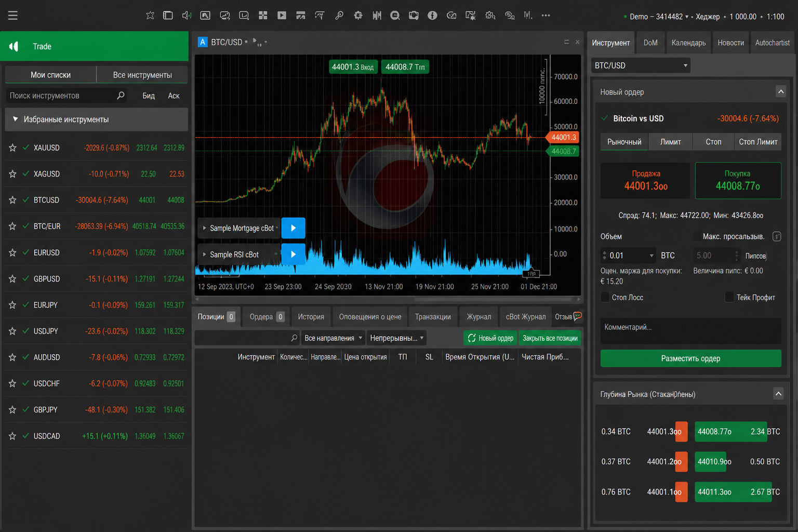
Task: Click the Trade megaphone icon
Action: point(14,46)
